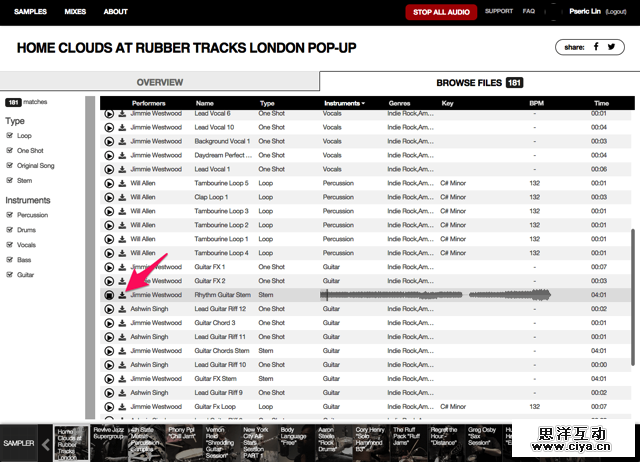Play Lead Guitar Riff 11
The height and width of the screenshot is (462, 640).
109,337
